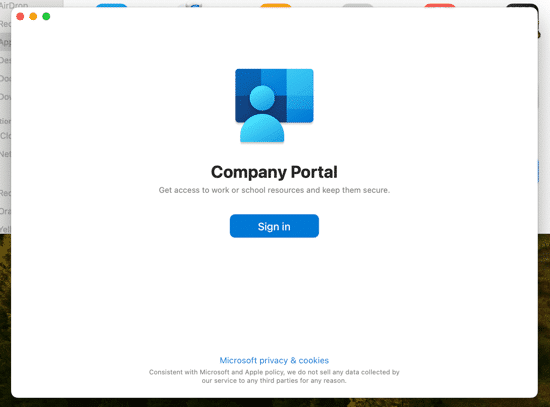
Task: Click the blue Sign in button
Action: coord(274,226)
